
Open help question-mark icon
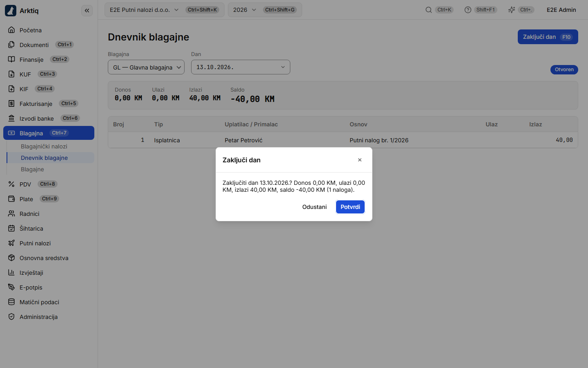pyautogui.click(x=468, y=10)
